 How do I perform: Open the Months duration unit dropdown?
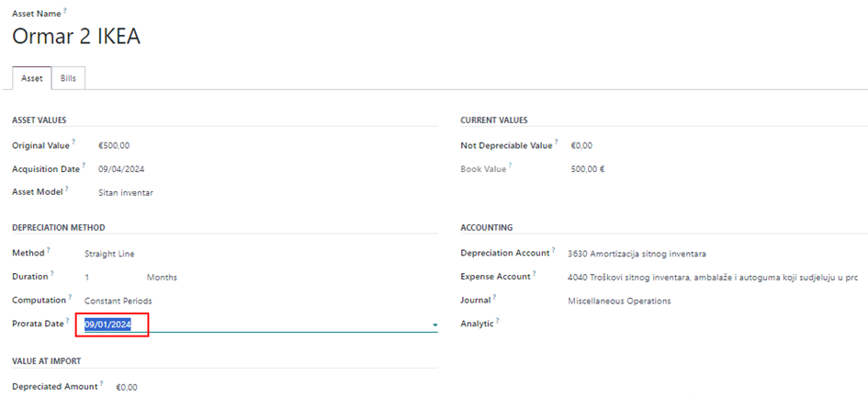point(162,277)
